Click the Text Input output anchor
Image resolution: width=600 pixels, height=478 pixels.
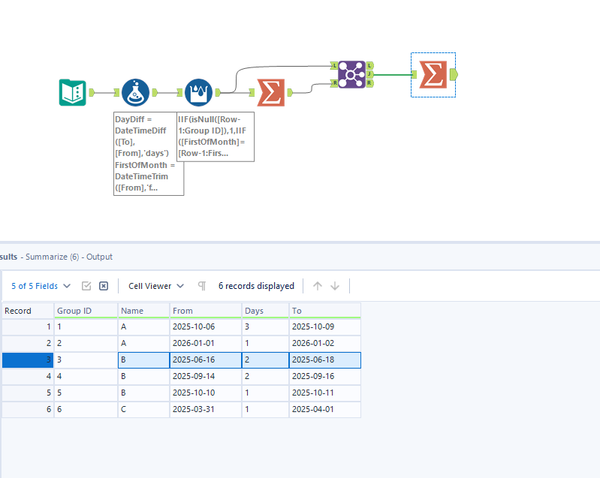click(x=91, y=92)
